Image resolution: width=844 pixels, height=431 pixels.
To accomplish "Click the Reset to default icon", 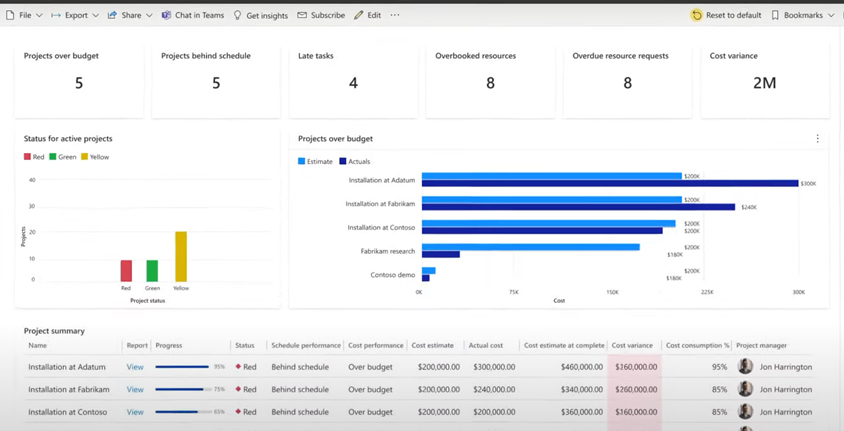I will tap(697, 15).
